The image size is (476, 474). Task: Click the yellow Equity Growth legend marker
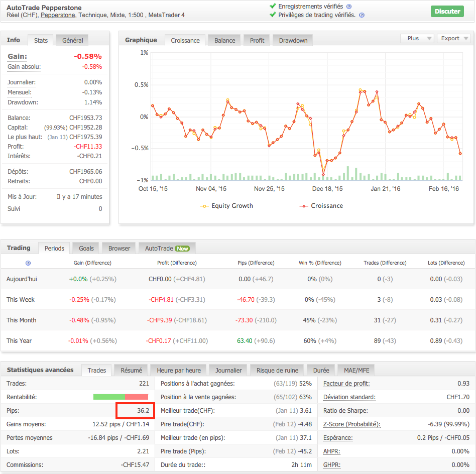pos(204,206)
